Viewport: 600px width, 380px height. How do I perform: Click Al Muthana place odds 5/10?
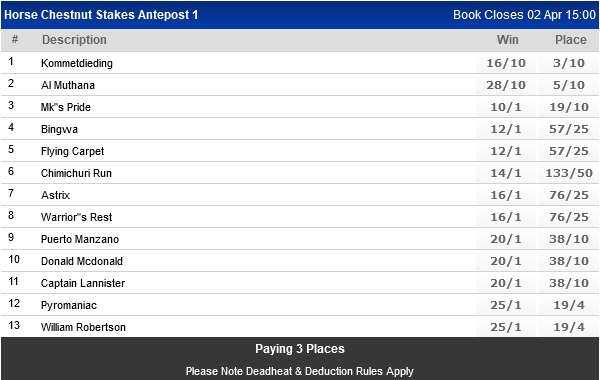pyautogui.click(x=569, y=85)
